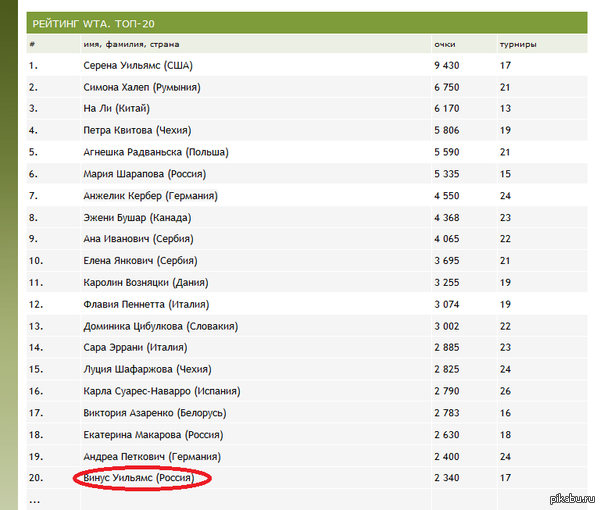Select Эжени Бушар (Канада)

coord(137,217)
